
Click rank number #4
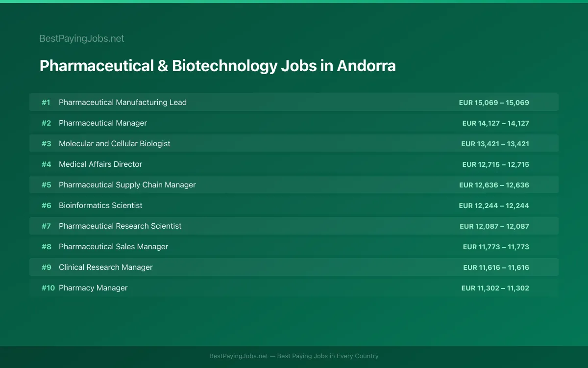[x=46, y=164]
